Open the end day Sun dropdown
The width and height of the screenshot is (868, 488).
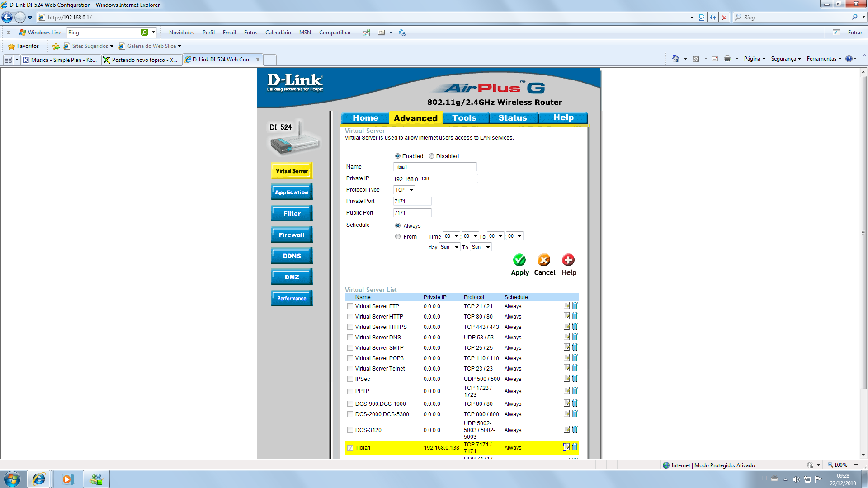click(481, 247)
